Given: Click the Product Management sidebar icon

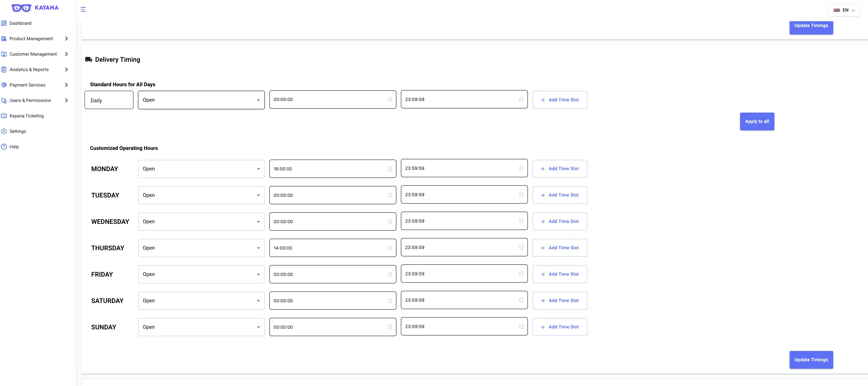Looking at the screenshot, I should 4,39.
